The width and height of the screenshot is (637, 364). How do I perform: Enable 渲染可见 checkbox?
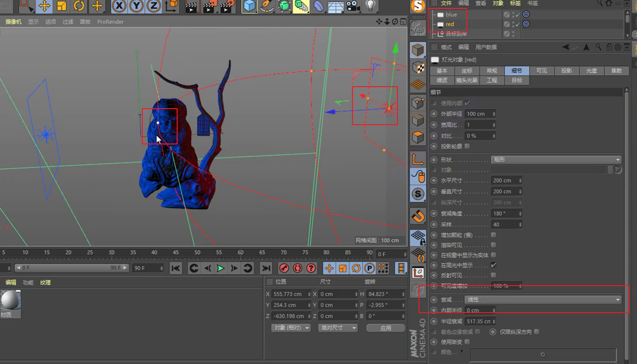pyautogui.click(x=493, y=245)
